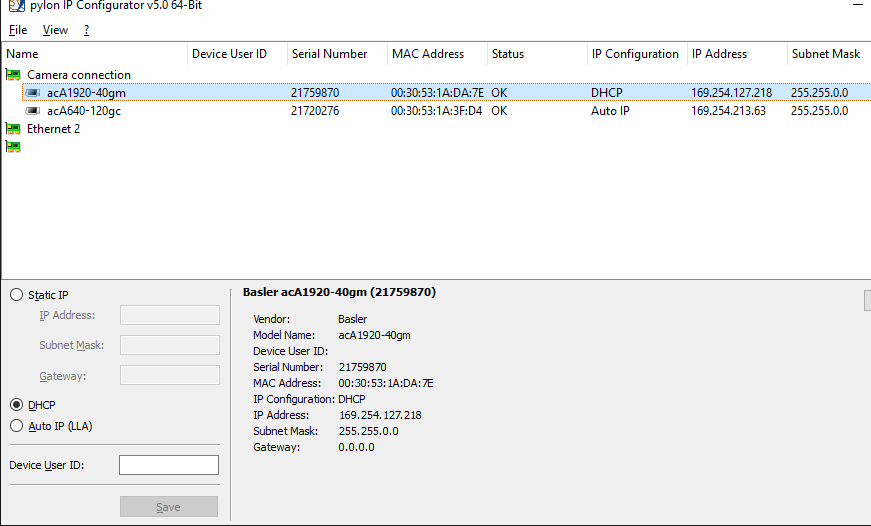Click the Subnet Mask column header
This screenshot has height=526, width=871.
coord(829,54)
